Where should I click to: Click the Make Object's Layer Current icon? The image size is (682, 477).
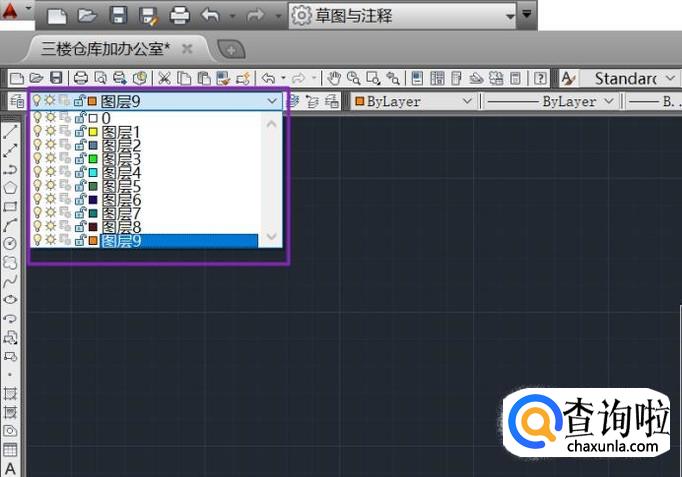(x=294, y=101)
